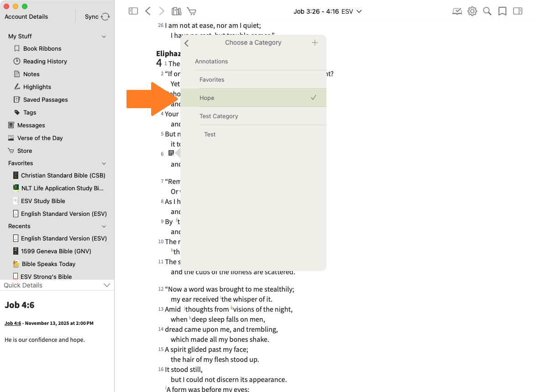Toggle the right split panel icon
The height and width of the screenshot is (392, 536).
(518, 11)
